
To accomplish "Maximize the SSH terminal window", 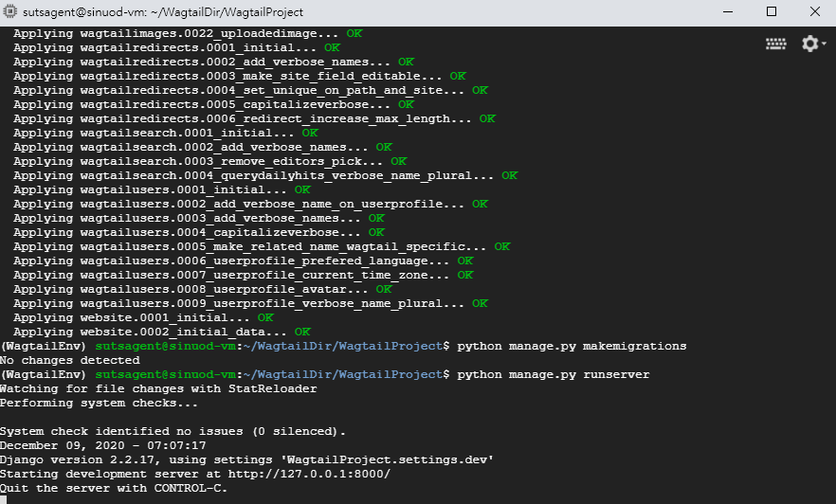I will (771, 11).
